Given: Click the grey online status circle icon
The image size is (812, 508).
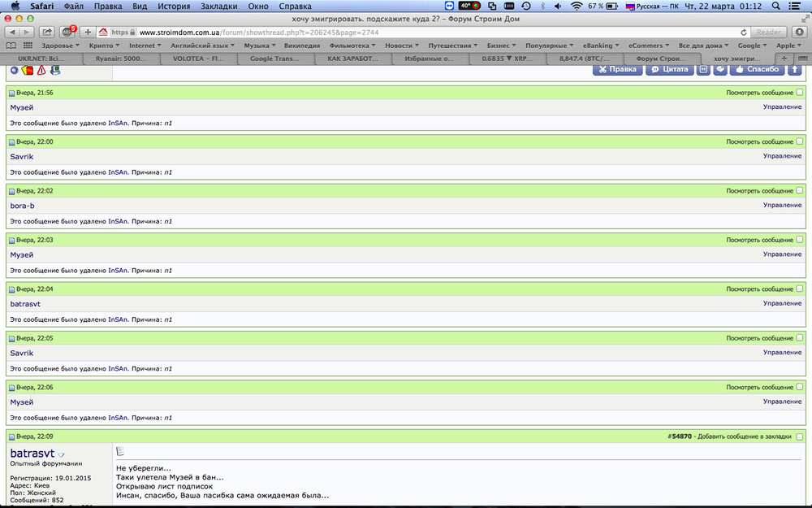Looking at the screenshot, I should [15, 70].
